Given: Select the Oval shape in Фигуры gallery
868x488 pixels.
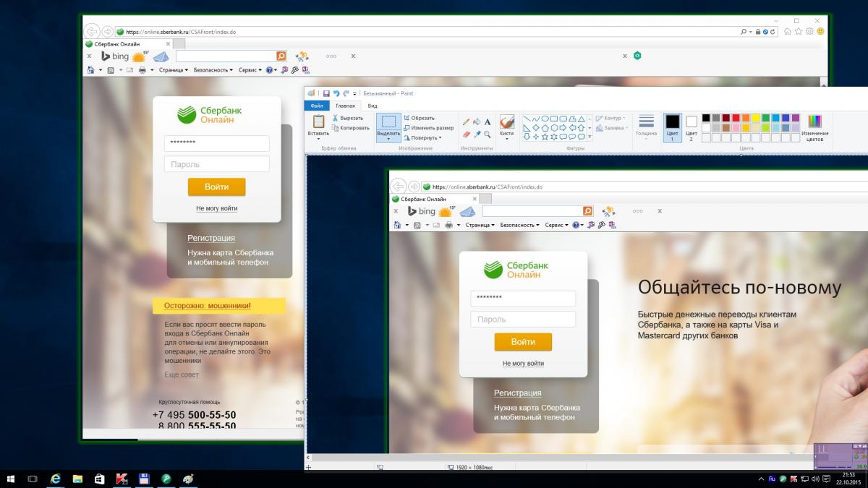Looking at the screenshot, I should pyautogui.click(x=545, y=119).
